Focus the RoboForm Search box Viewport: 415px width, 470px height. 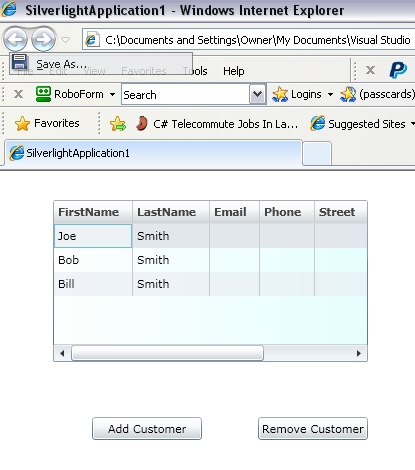click(x=185, y=95)
